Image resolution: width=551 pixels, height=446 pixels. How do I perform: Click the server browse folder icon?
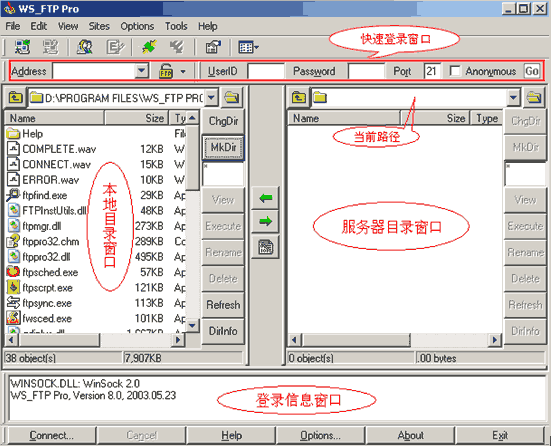coord(534,97)
